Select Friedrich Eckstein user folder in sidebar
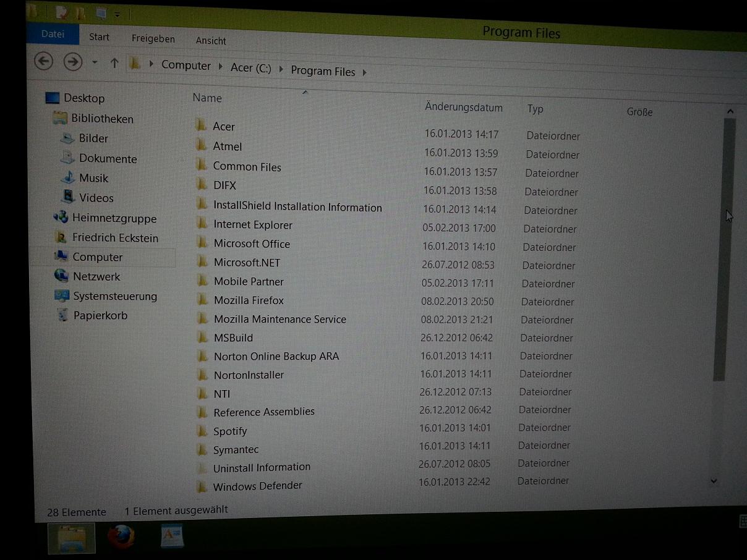The height and width of the screenshot is (560, 747). tap(115, 238)
